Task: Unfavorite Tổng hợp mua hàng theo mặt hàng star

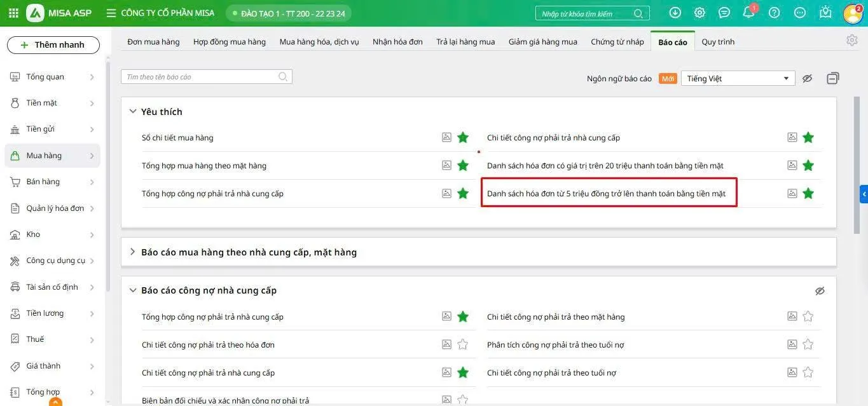Action: [463, 165]
